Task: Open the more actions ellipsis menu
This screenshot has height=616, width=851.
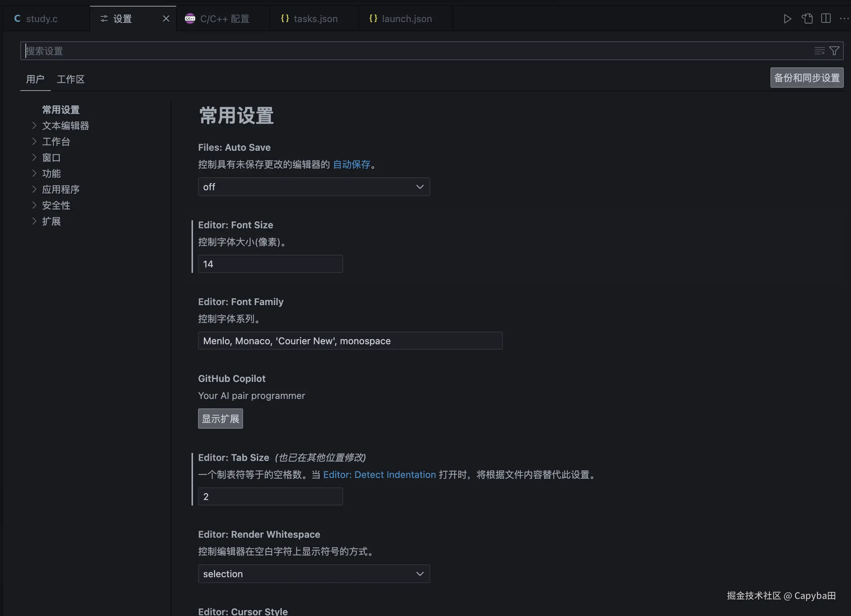Action: 844,19
